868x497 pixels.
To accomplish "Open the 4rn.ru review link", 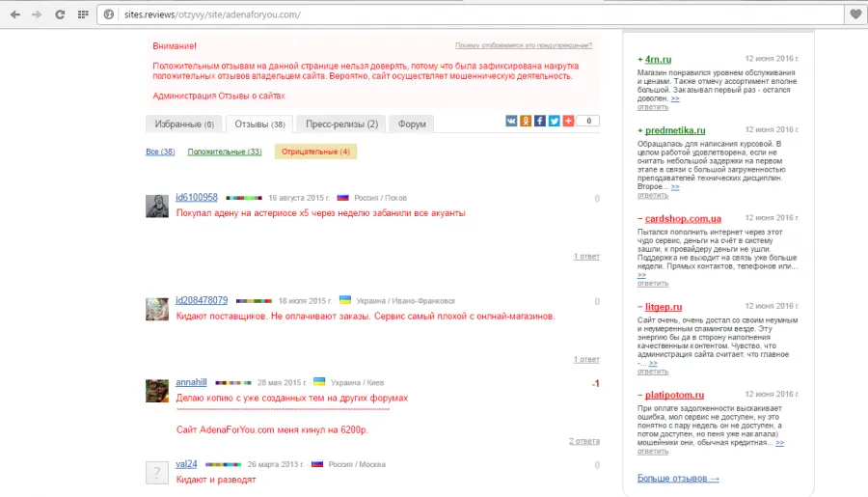I will (x=658, y=59).
